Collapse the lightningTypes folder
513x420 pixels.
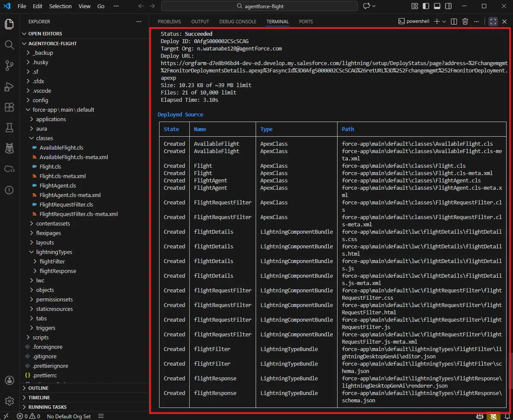coord(84,252)
